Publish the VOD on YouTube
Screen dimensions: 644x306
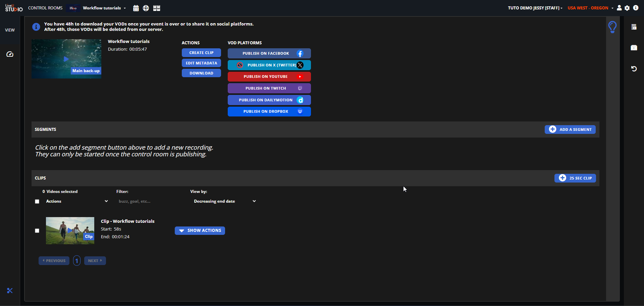point(269,76)
